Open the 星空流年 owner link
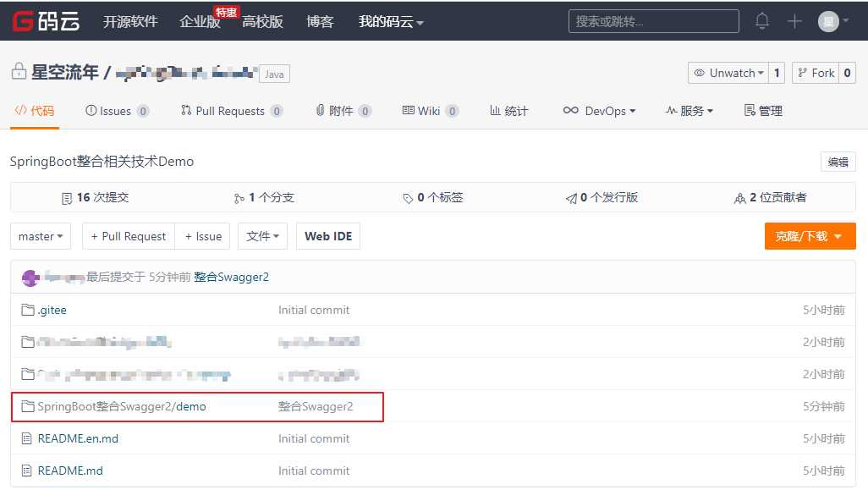Viewport: 868px width, 490px height. click(65, 72)
